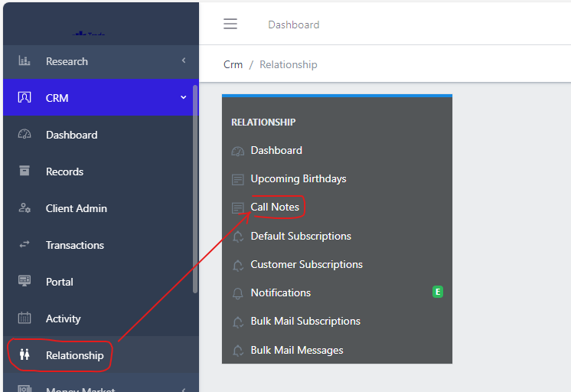Click the Portal monitor icon
Screen dimensions: 571x392
[x=24, y=281]
